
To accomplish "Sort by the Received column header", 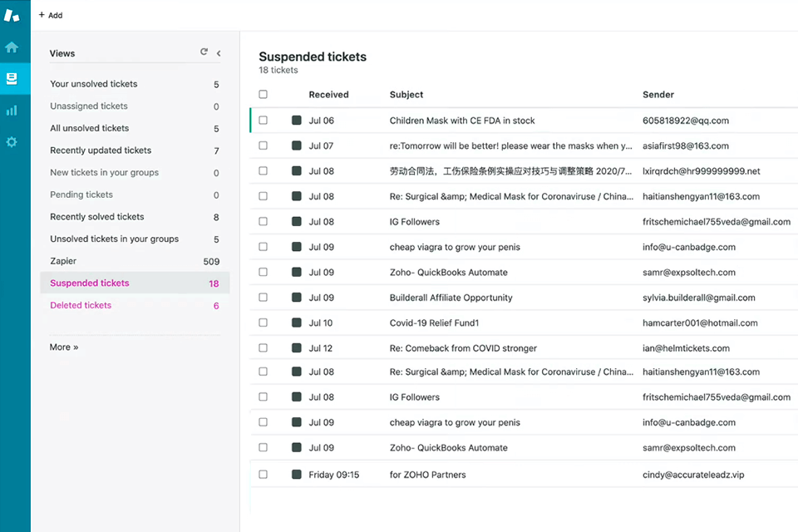I will pos(329,95).
